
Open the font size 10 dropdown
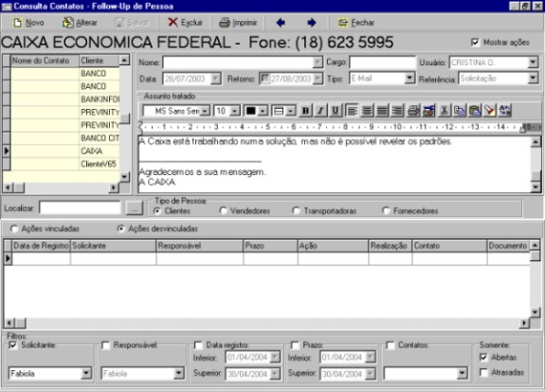235,111
